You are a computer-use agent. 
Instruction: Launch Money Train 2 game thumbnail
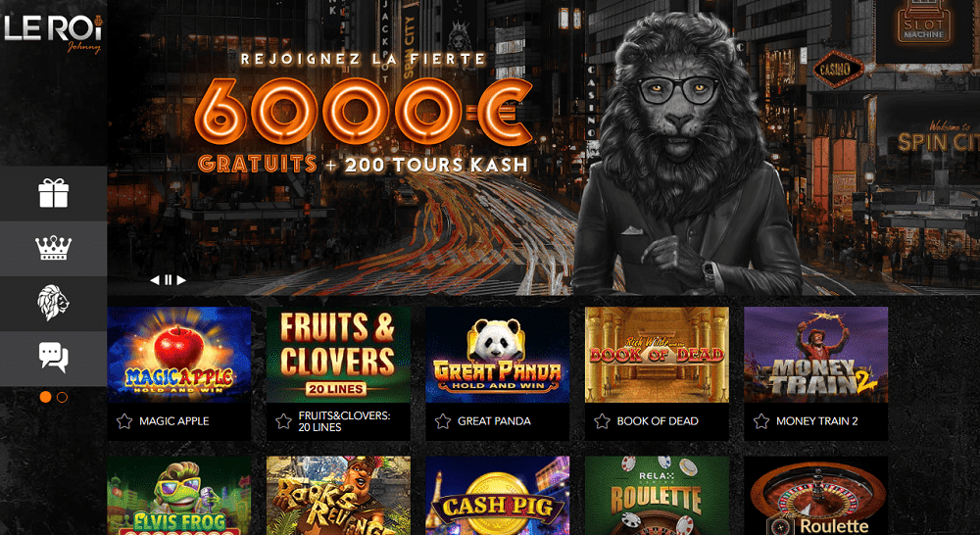(x=815, y=355)
